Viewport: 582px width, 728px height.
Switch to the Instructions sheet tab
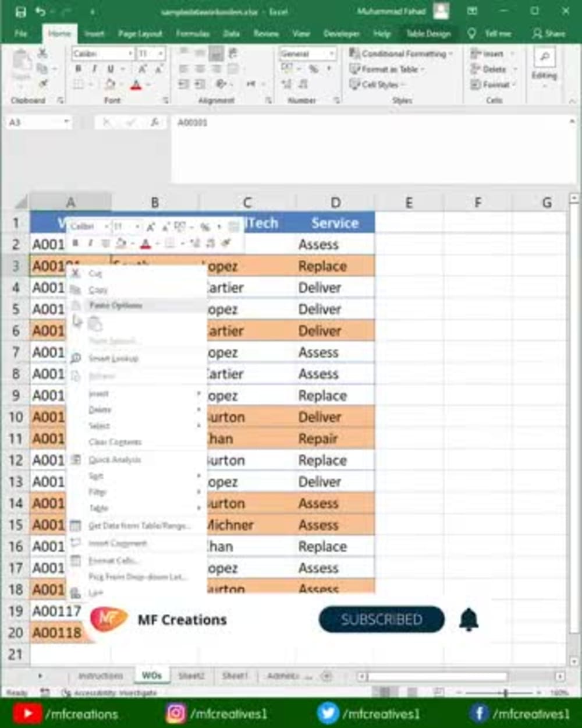click(x=102, y=676)
